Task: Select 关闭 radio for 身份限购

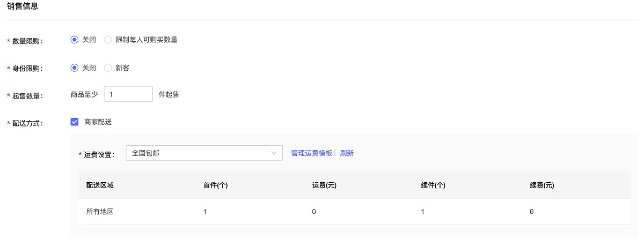Action: pos(75,68)
